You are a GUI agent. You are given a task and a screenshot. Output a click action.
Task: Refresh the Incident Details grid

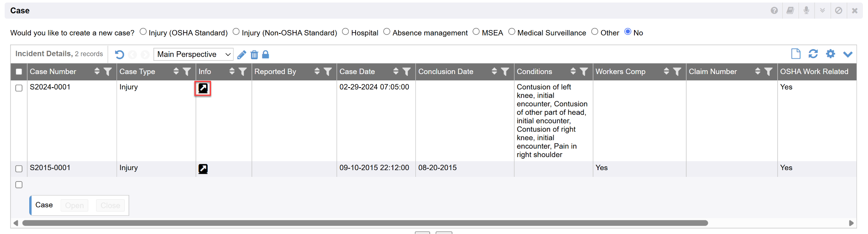point(813,54)
